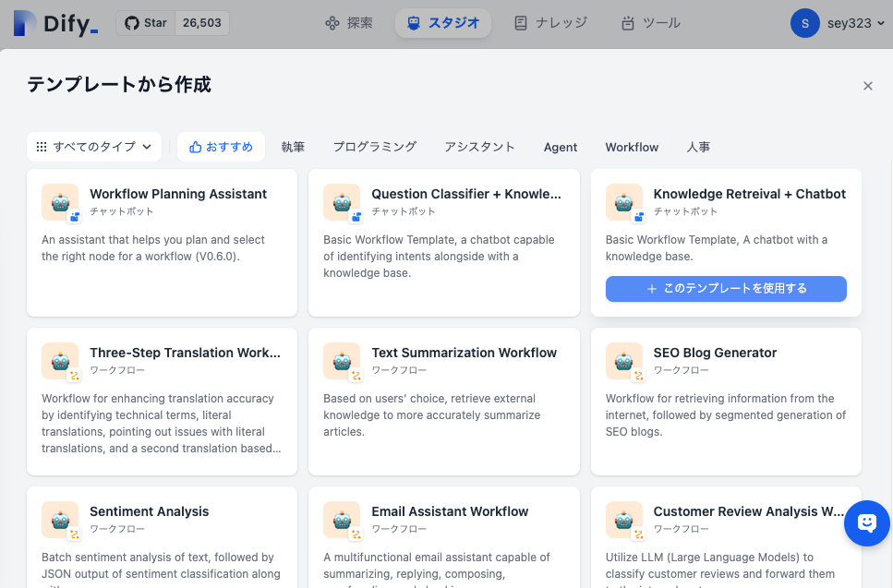The width and height of the screenshot is (893, 588).
Task: Select the 人事 HR category
Action: click(698, 147)
